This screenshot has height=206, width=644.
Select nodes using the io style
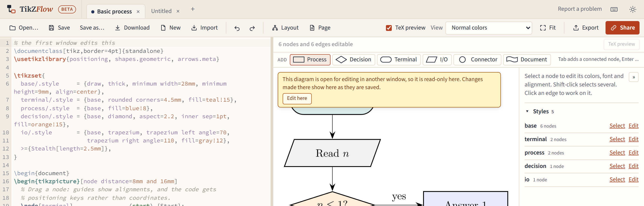(617, 180)
